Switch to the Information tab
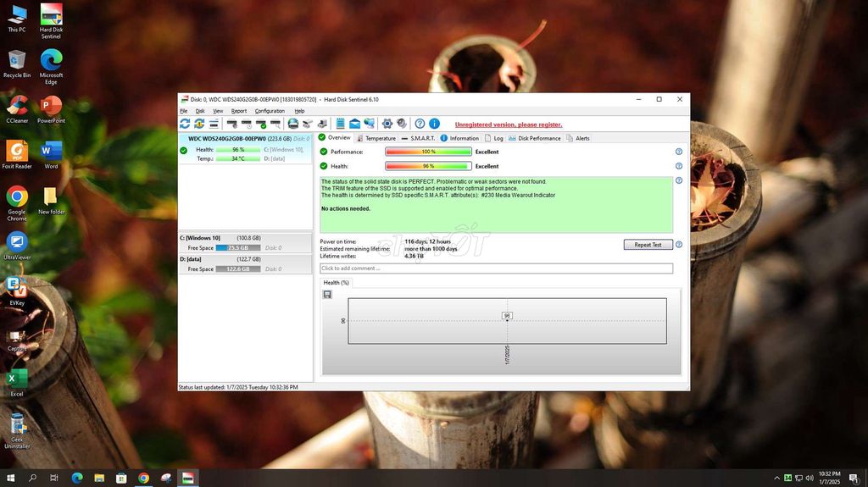Viewport: 868px width, 487px height. (459, 138)
